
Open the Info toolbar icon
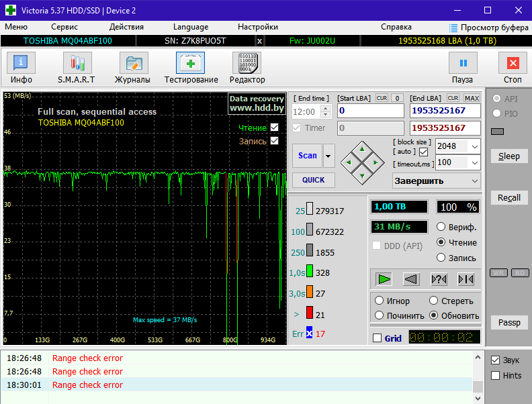(21, 63)
